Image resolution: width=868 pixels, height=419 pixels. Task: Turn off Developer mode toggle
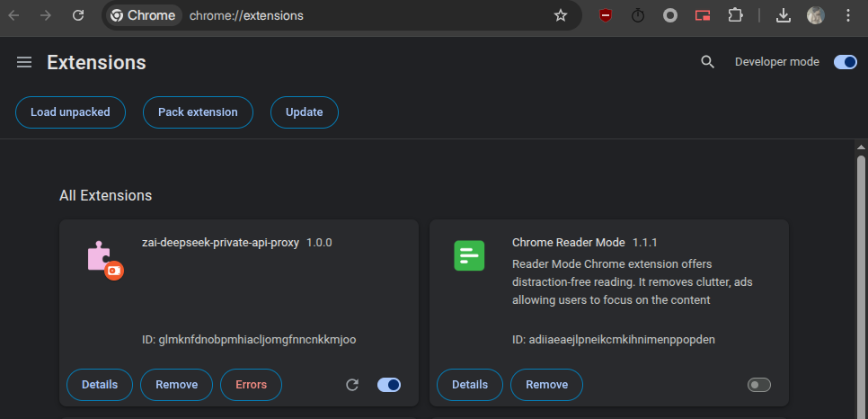coord(846,62)
